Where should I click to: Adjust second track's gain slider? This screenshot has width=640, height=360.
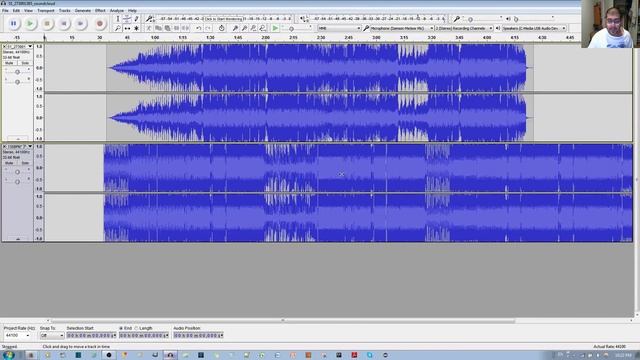pyautogui.click(x=17, y=172)
